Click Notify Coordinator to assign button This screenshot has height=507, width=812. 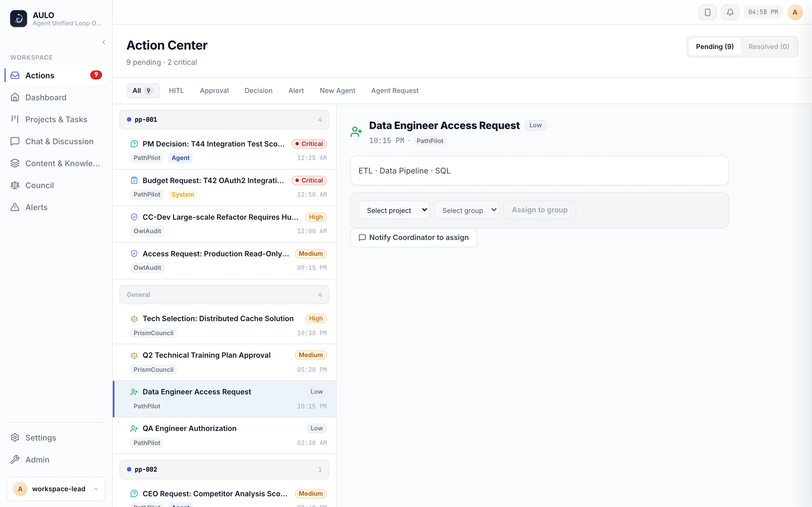click(x=413, y=238)
